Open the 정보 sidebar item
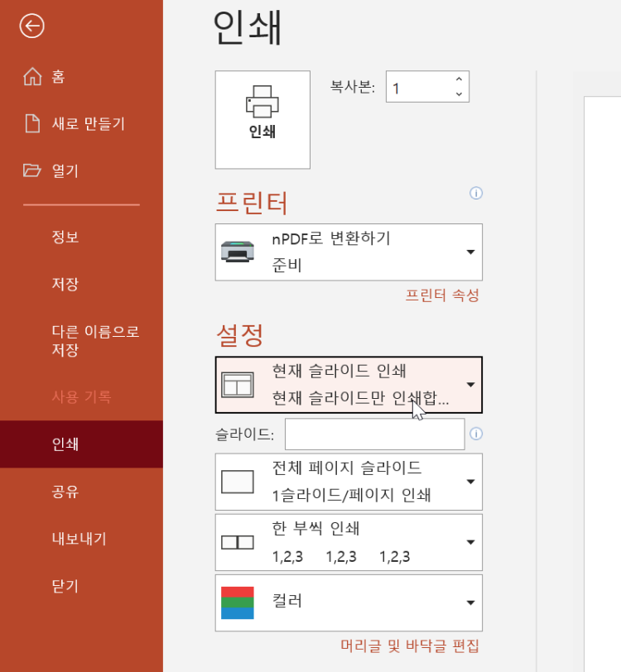 click(81, 237)
